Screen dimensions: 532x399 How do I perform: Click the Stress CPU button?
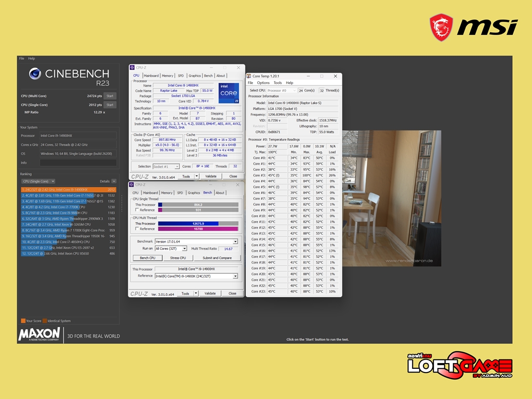[178, 258]
